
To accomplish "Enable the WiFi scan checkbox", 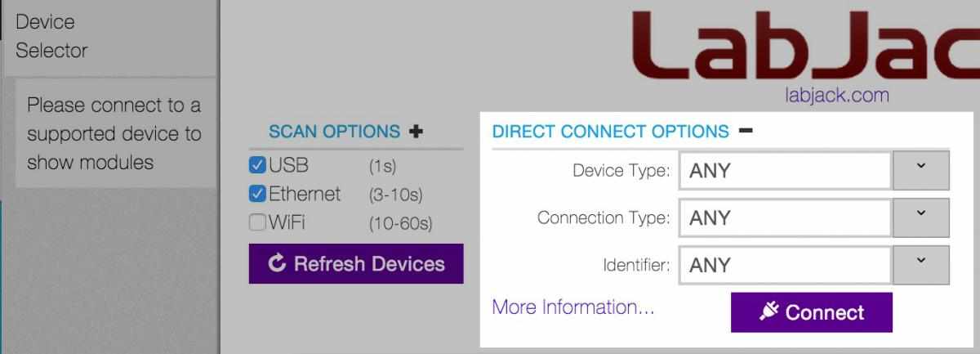I will (x=257, y=222).
